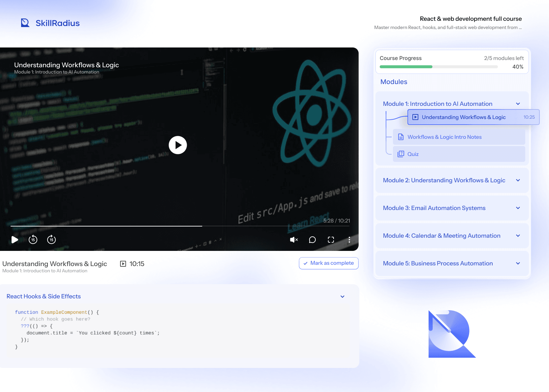The width and height of the screenshot is (549, 392).
Task: Expand Module 5: Business Process Automation
Action: pyautogui.click(x=452, y=263)
